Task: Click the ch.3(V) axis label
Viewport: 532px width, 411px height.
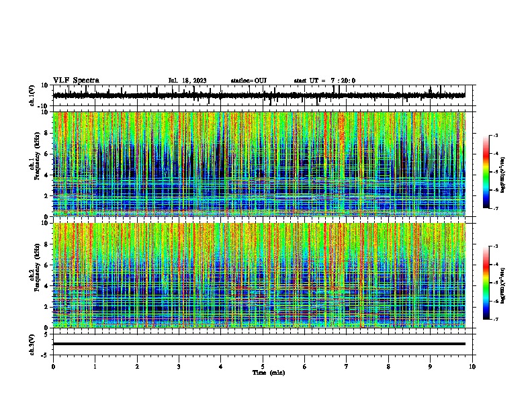Action: [x=32, y=345]
